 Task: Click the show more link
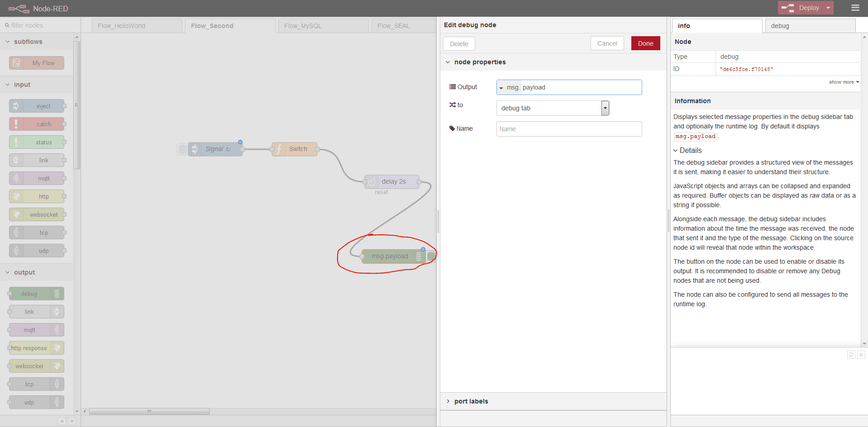click(x=843, y=82)
